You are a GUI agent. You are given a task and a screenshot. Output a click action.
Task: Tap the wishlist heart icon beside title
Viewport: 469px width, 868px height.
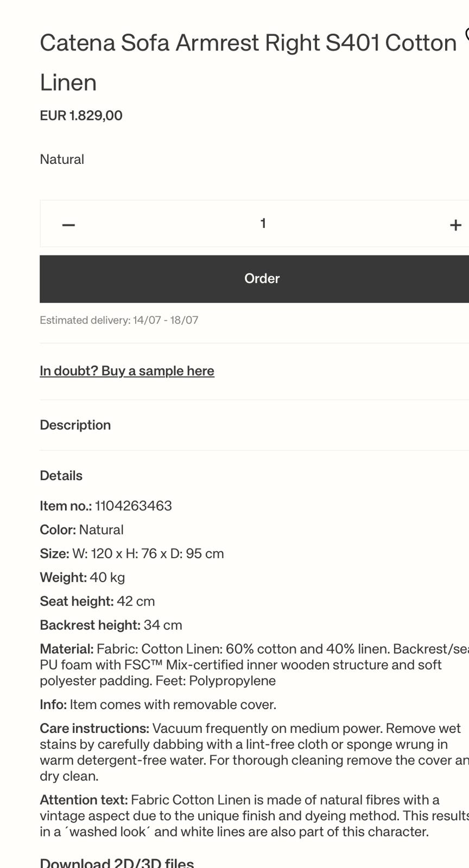pos(467,35)
